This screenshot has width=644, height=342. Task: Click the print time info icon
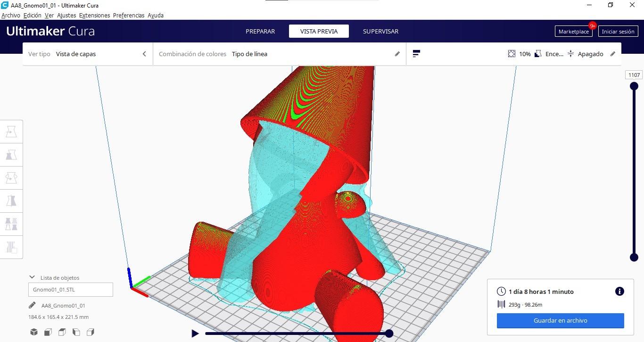(x=619, y=292)
